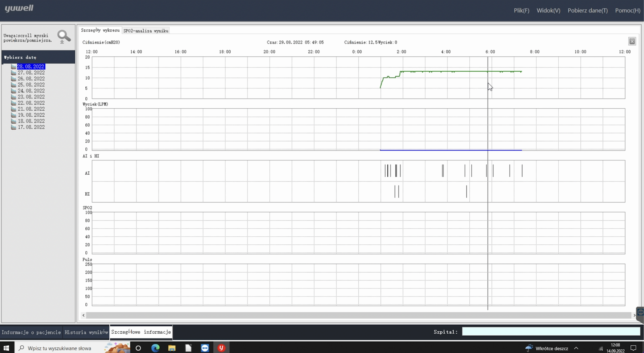
Task: Open the Windows notification center icon
Action: (x=633, y=348)
